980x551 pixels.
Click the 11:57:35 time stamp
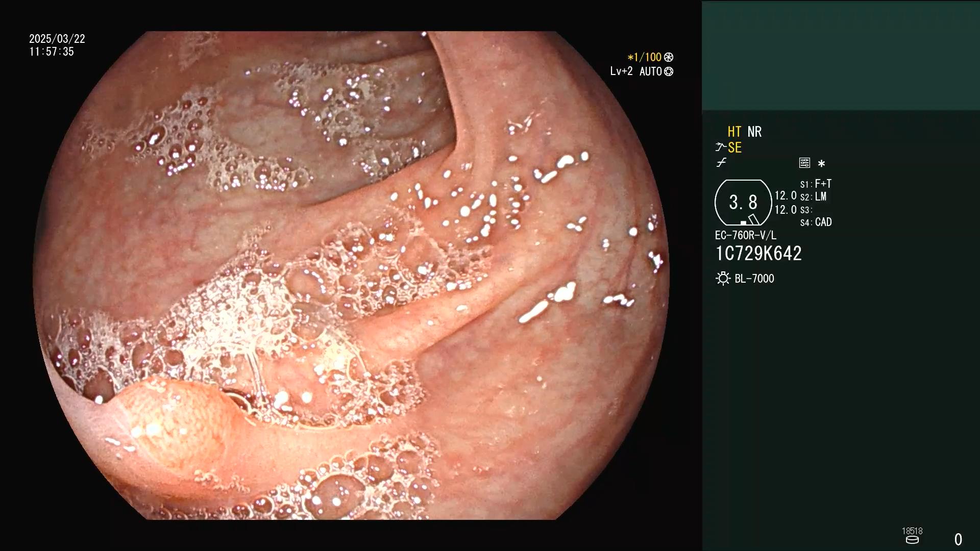click(x=52, y=52)
